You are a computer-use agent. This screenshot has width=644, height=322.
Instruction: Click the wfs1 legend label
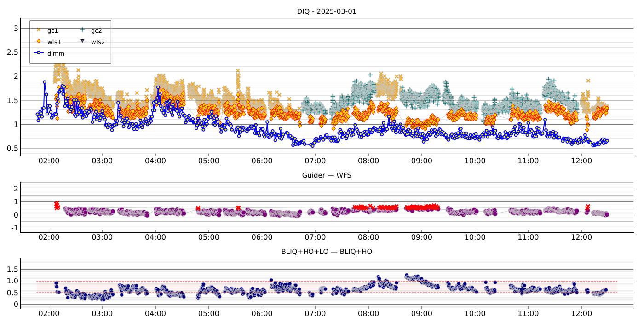[x=54, y=42]
